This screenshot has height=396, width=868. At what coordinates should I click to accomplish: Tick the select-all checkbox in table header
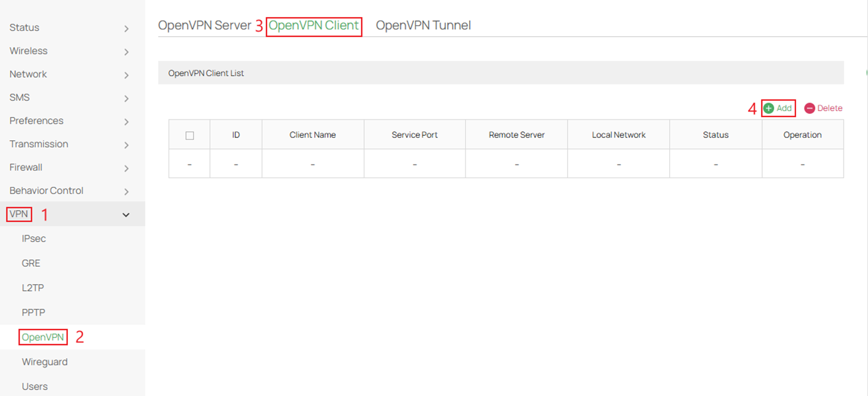coord(190,135)
